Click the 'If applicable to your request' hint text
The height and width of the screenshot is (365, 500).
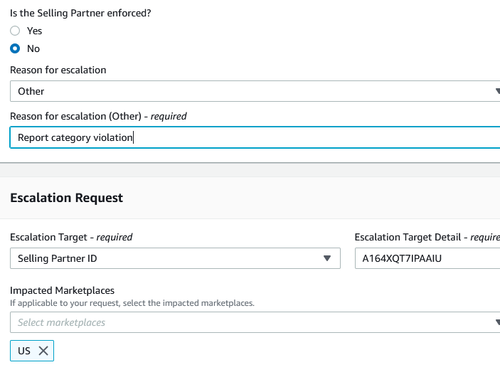[132, 303]
